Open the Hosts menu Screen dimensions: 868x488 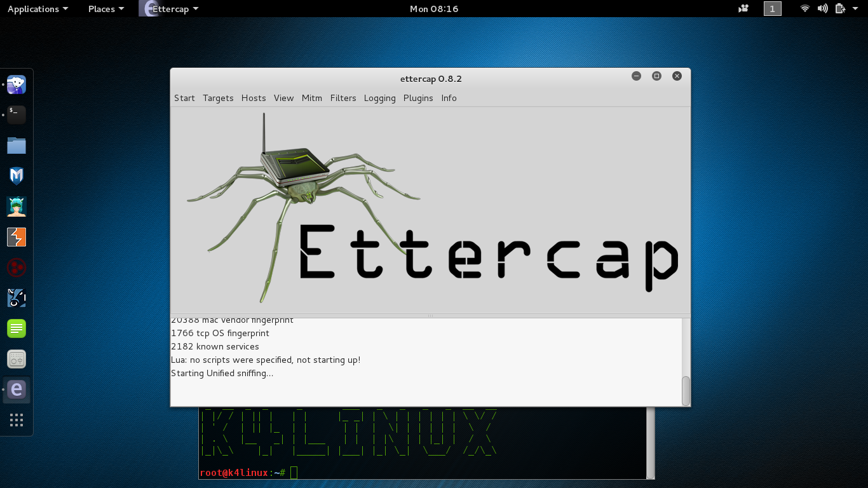[254, 98]
